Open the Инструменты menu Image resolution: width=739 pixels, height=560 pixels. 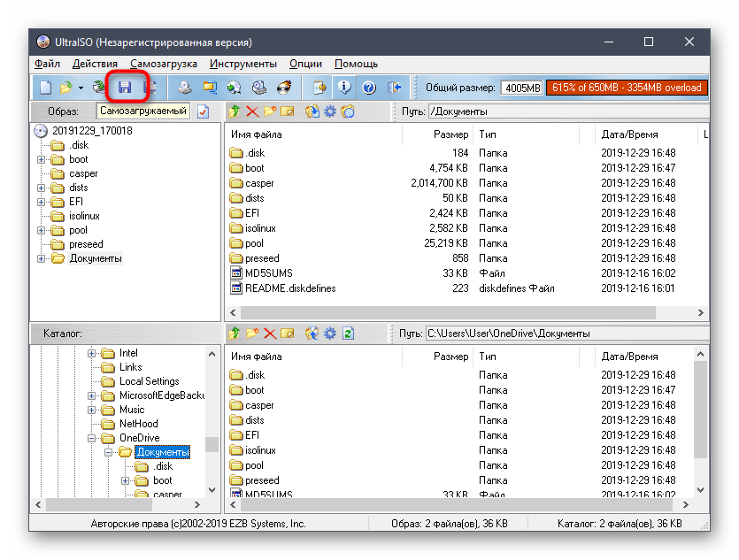[x=242, y=64]
